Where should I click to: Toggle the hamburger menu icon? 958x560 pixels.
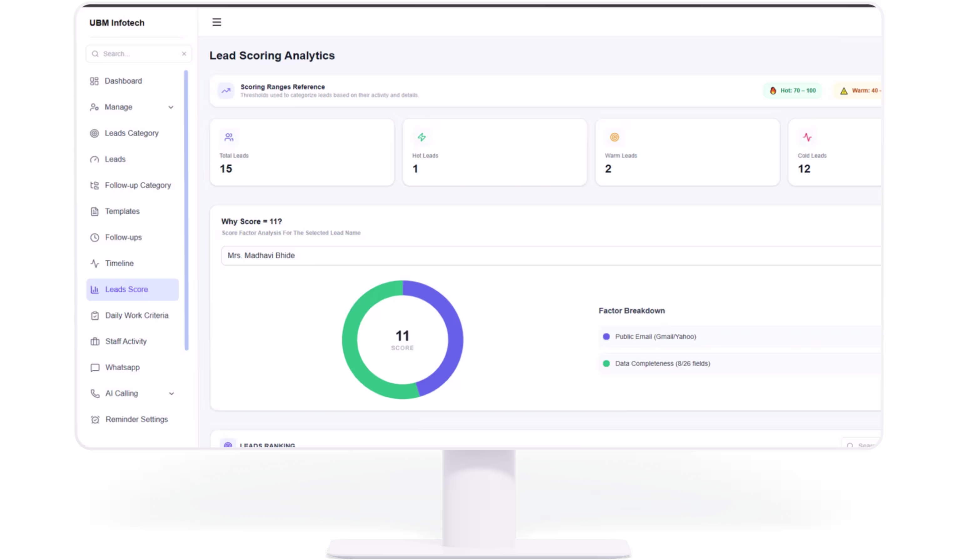coord(217,22)
